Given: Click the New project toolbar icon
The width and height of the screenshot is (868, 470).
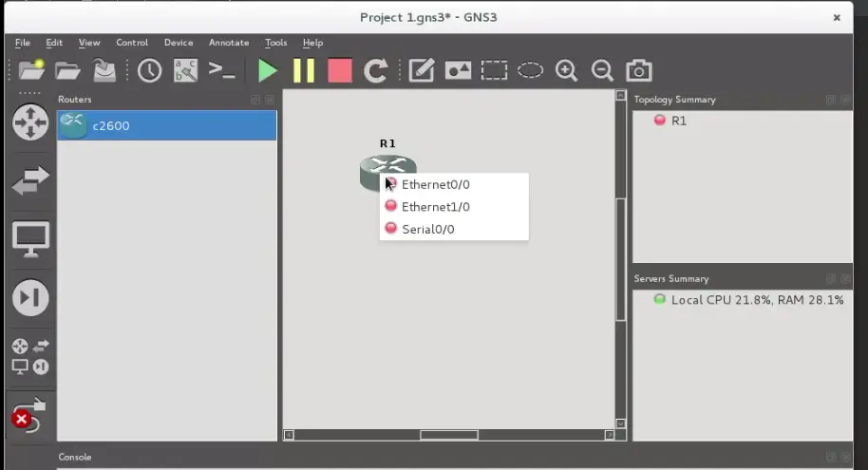Looking at the screenshot, I should pyautogui.click(x=31, y=70).
